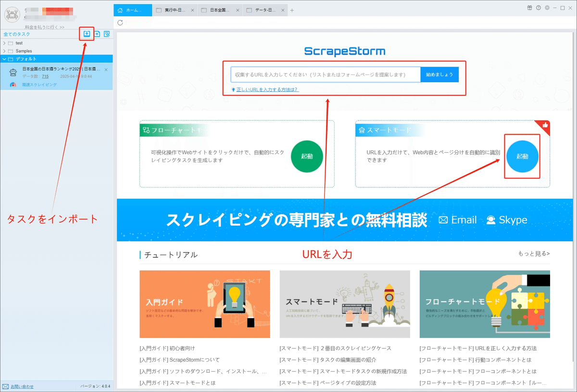Screen dimensions: 577x392
Task: Open [スマートモード] タスクの編集画面の紹介
Action: (328, 360)
